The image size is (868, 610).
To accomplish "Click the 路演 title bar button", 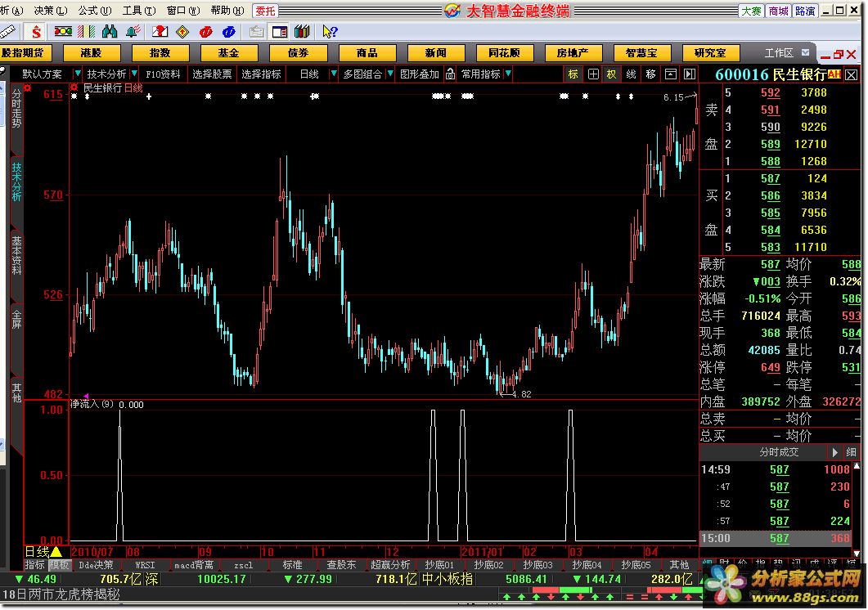I will pos(805,11).
